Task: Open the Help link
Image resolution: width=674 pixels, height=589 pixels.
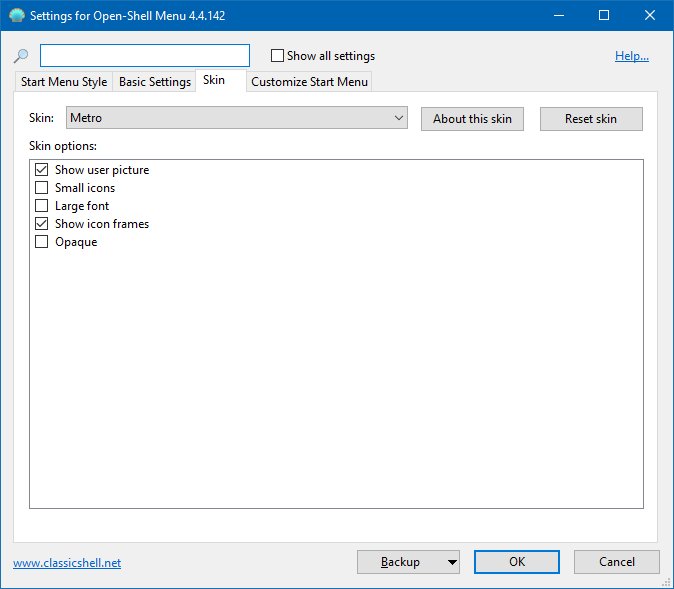Action: point(631,56)
